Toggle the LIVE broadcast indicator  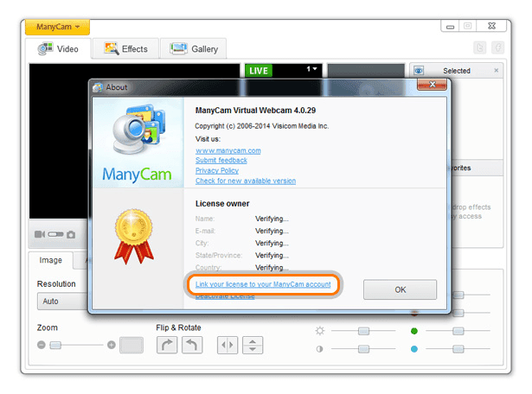tap(259, 71)
